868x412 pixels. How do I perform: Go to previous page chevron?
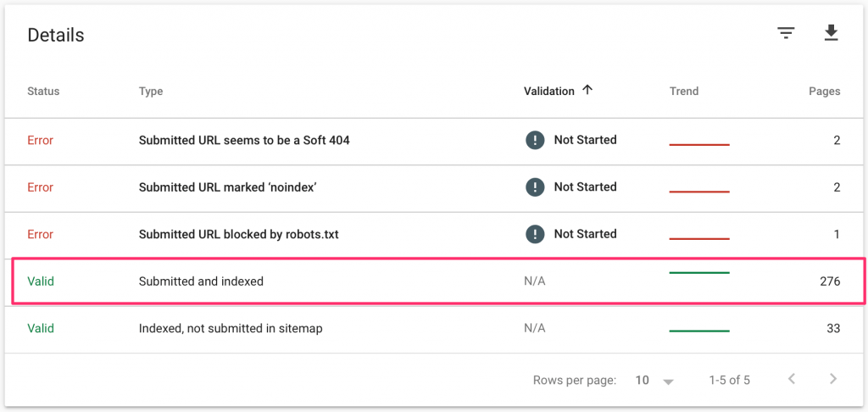[792, 379]
